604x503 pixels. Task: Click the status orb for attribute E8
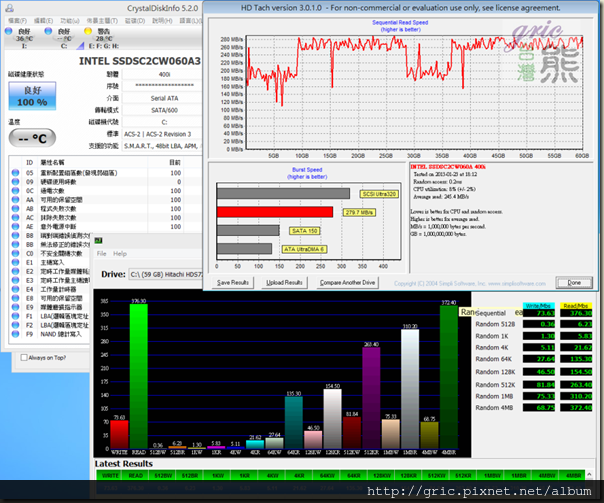click(x=15, y=298)
